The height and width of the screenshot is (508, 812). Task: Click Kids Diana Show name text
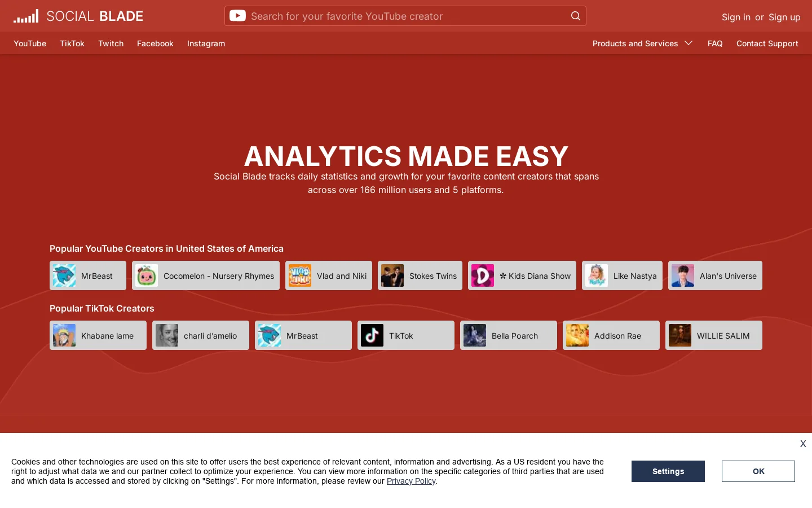[535, 276]
